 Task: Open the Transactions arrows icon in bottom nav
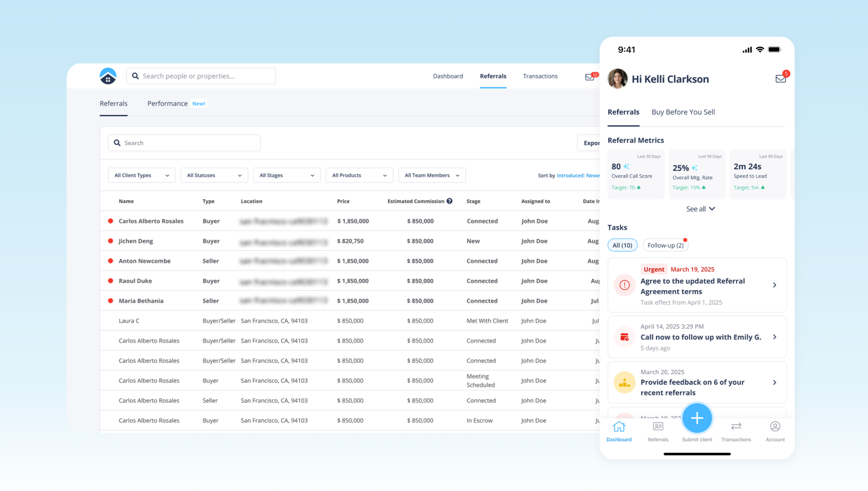pos(736,426)
